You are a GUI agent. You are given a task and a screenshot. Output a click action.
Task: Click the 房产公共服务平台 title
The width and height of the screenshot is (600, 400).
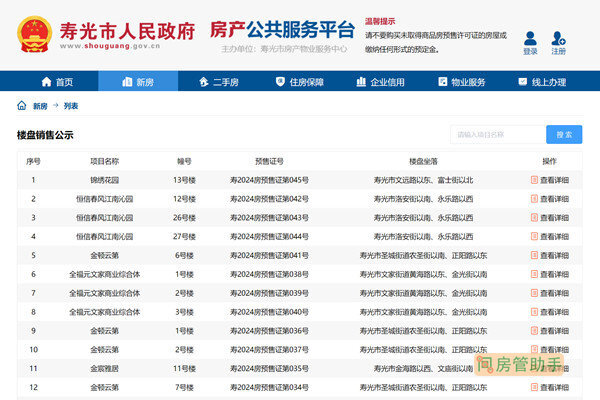(x=282, y=30)
